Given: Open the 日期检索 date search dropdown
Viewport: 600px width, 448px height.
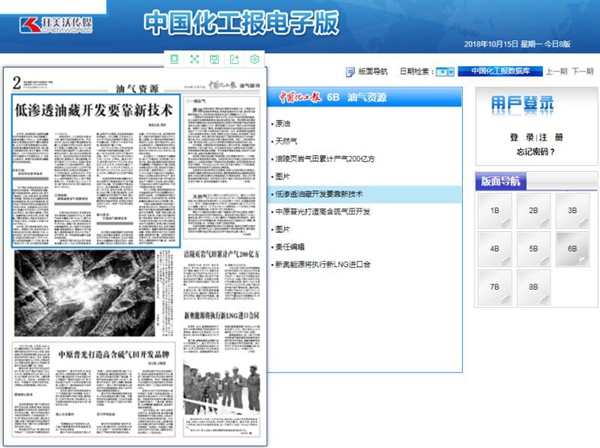Looking at the screenshot, I should point(449,72).
